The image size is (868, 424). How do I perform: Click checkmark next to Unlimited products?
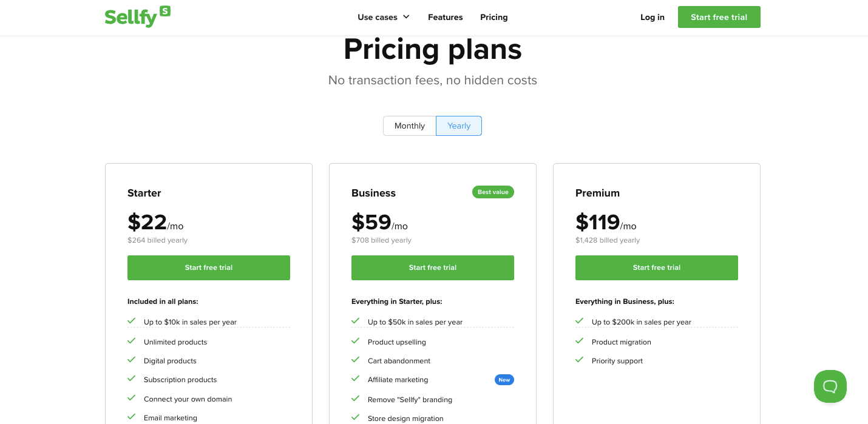point(131,342)
